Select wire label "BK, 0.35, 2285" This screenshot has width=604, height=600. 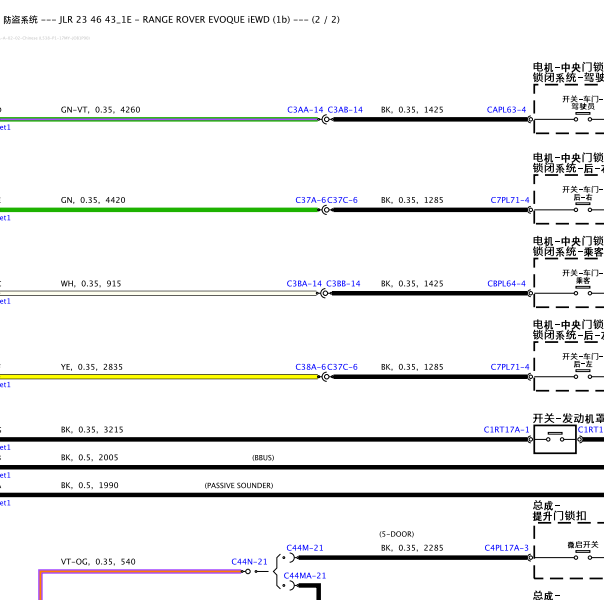tap(412, 548)
